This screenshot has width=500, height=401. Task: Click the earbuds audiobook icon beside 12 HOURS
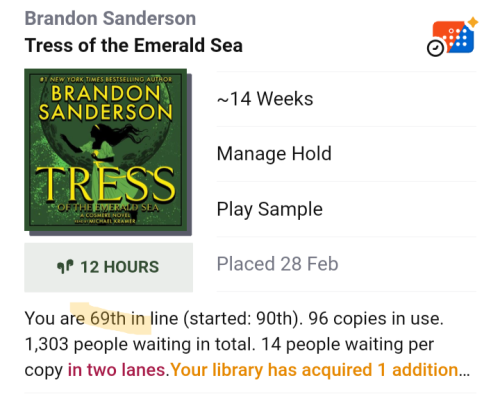point(65,267)
